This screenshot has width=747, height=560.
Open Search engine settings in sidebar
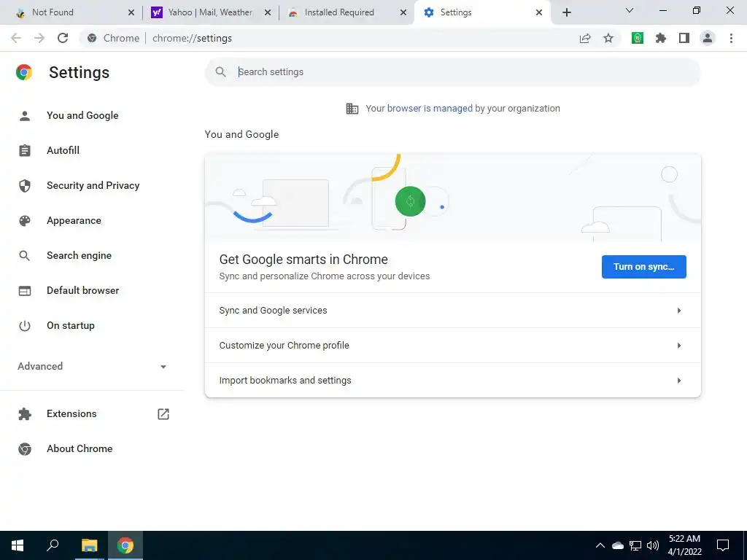[79, 256]
